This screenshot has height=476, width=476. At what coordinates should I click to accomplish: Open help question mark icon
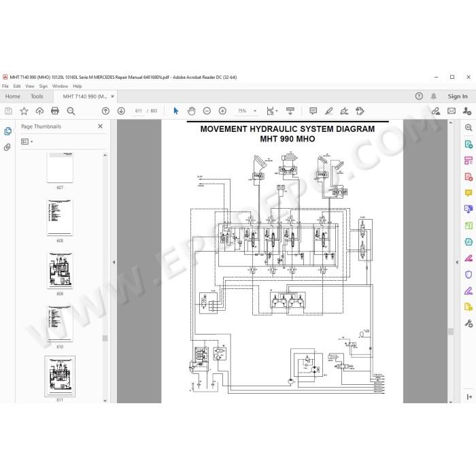(x=419, y=97)
